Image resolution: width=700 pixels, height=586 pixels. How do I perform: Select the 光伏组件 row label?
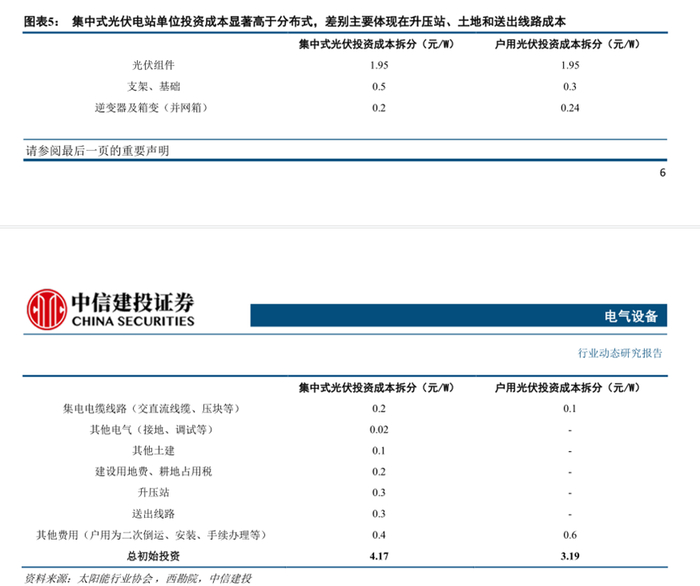click(153, 65)
